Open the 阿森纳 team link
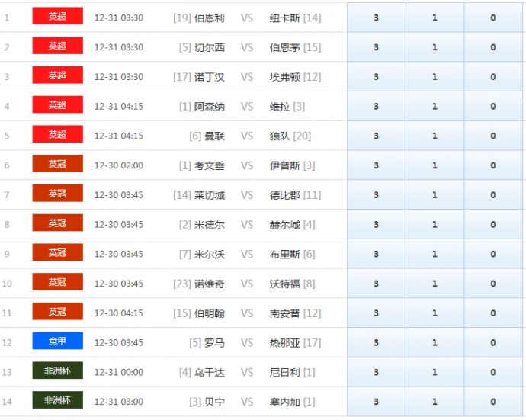This screenshot has width=526, height=420. (210, 107)
